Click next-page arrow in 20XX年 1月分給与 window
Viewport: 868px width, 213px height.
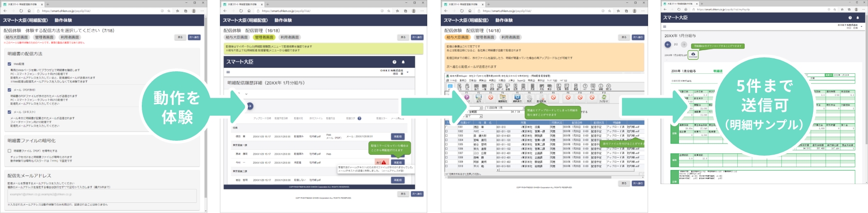tap(683, 44)
